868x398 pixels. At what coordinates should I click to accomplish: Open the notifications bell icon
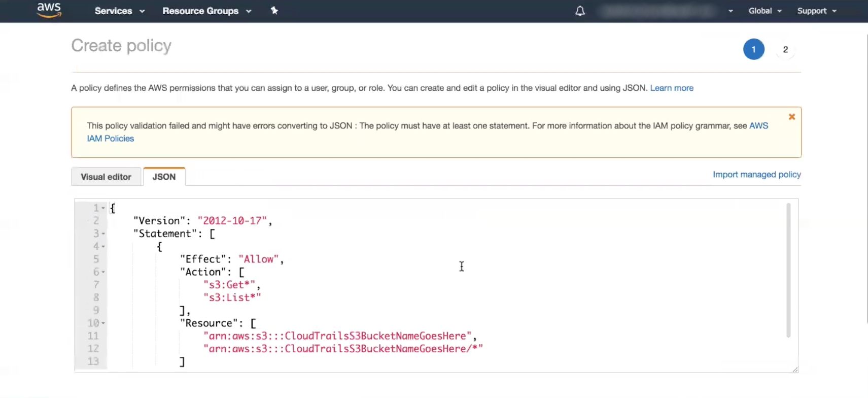point(580,11)
